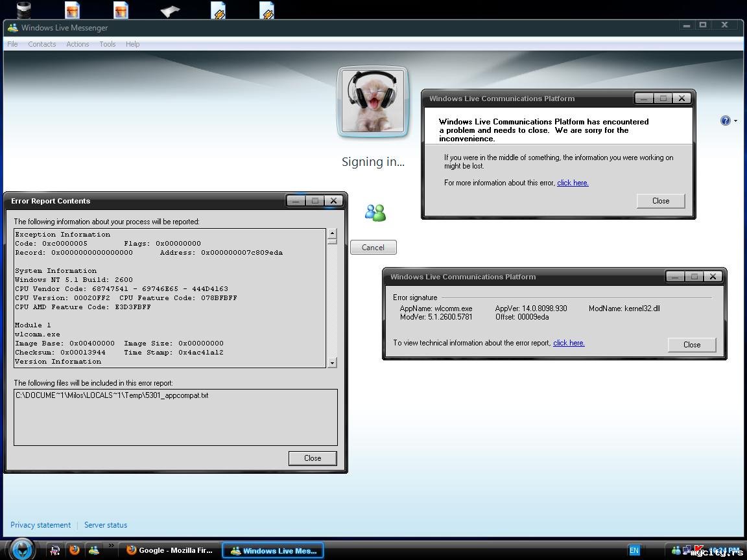Click the 'wlcomm.exe' line under Module 1
The image size is (747, 560).
[x=38, y=334]
